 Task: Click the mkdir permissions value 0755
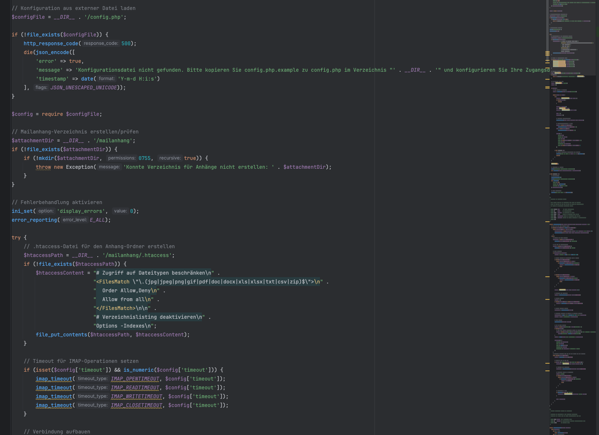(x=144, y=158)
